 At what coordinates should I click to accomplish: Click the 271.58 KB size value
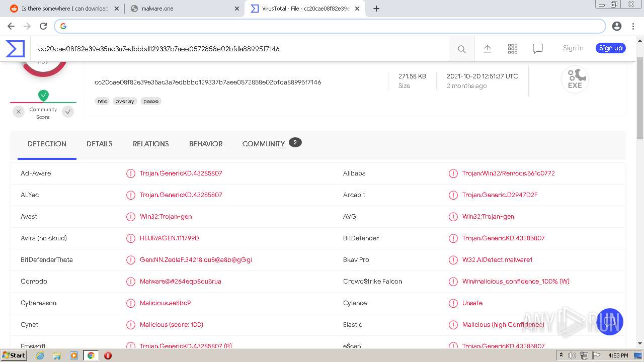pyautogui.click(x=412, y=76)
